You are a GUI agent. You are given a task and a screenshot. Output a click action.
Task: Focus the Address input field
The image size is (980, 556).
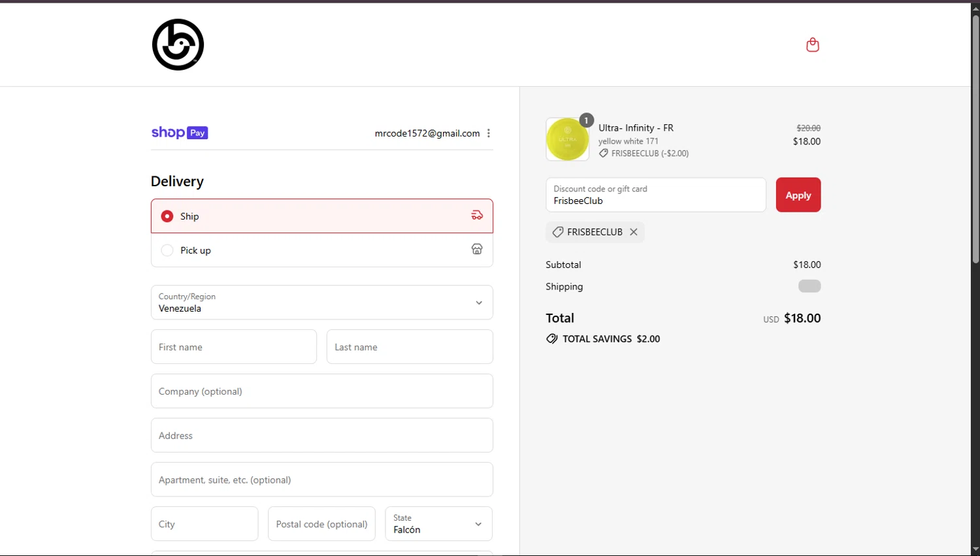[321, 435]
